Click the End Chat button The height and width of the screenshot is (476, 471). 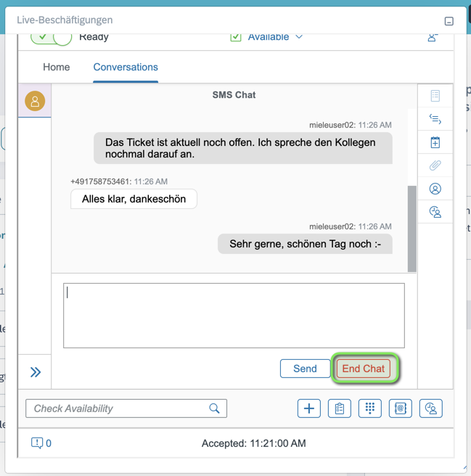tap(364, 369)
